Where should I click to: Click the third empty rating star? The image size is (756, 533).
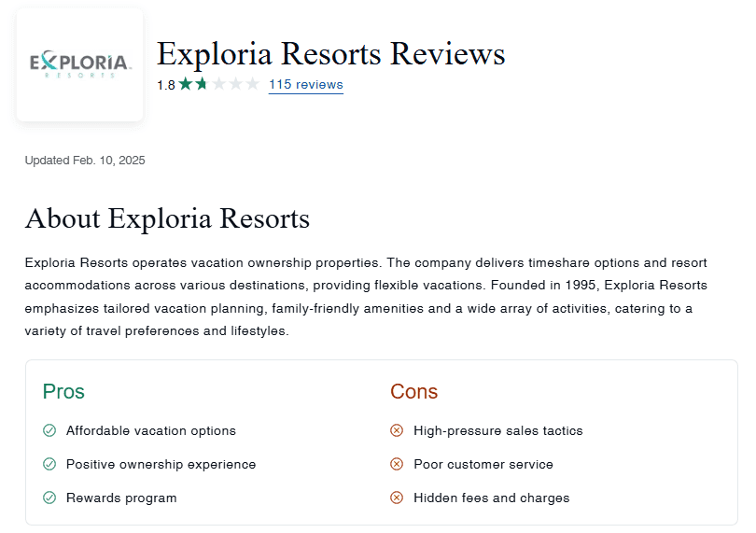218,84
